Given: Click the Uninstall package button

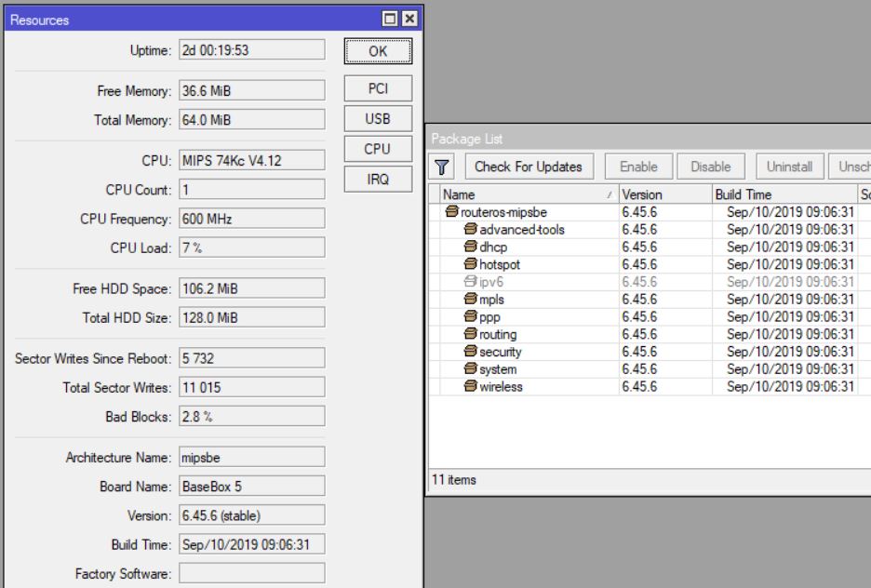Looking at the screenshot, I should tap(789, 167).
